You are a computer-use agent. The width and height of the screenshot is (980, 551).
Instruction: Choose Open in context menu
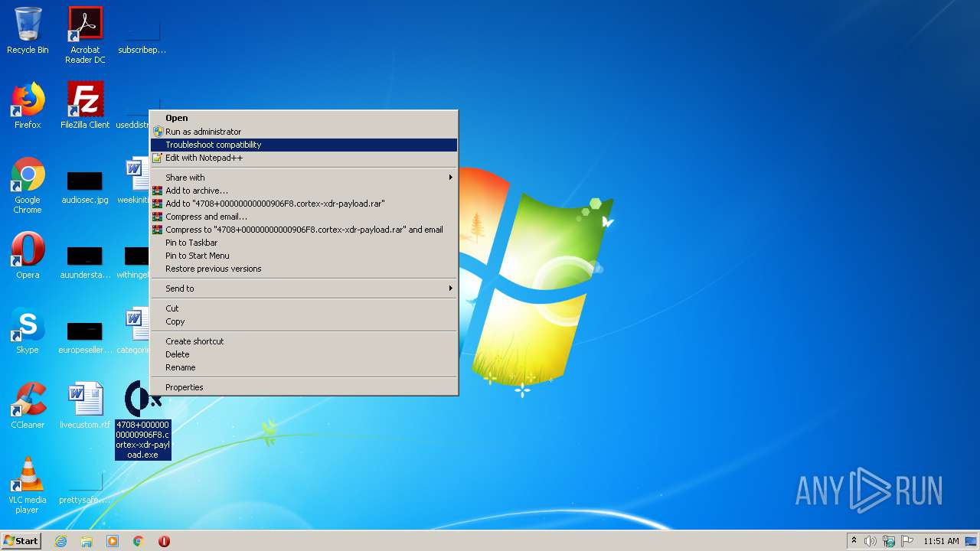[304, 118]
